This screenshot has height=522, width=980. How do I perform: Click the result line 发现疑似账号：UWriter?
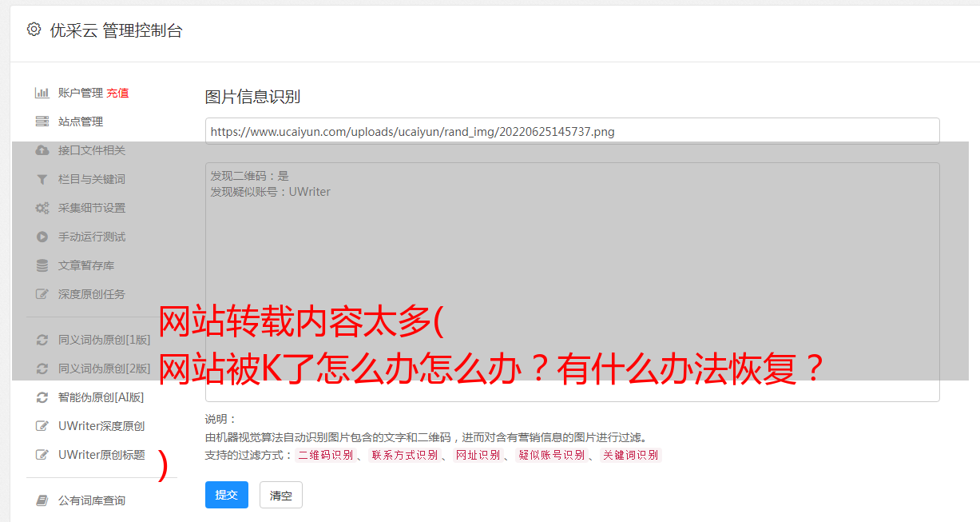(270, 192)
